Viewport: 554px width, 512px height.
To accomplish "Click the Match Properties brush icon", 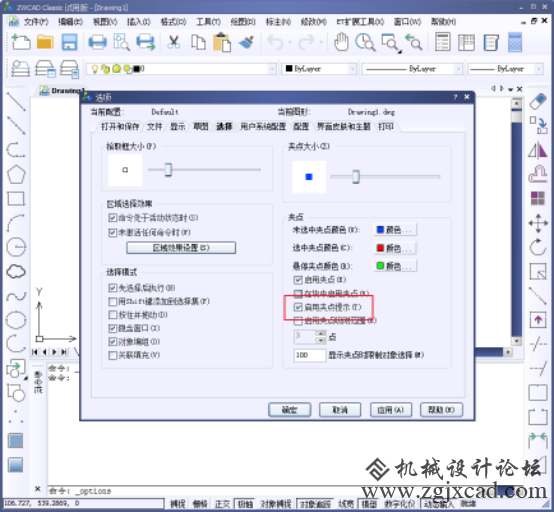I will click(247, 42).
